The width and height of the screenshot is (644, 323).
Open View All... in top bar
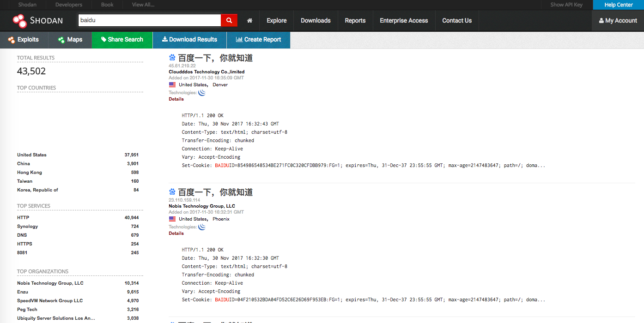(x=143, y=5)
